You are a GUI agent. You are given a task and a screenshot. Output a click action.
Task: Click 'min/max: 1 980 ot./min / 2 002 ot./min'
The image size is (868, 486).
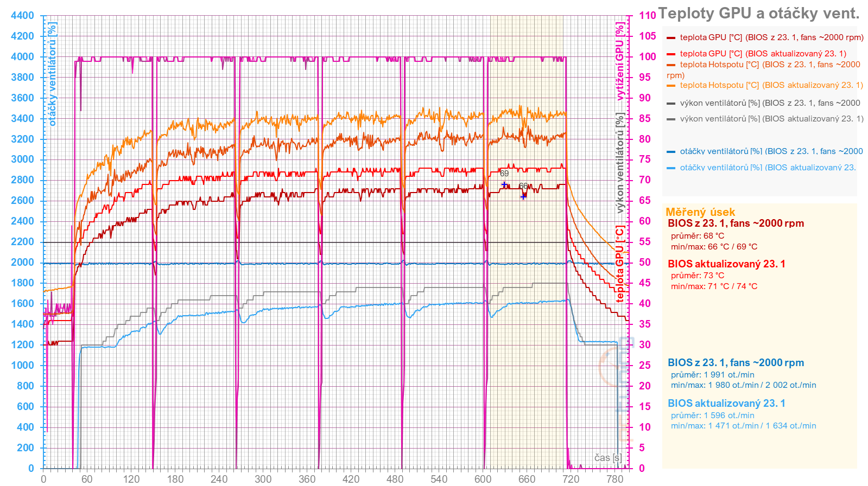743,385
